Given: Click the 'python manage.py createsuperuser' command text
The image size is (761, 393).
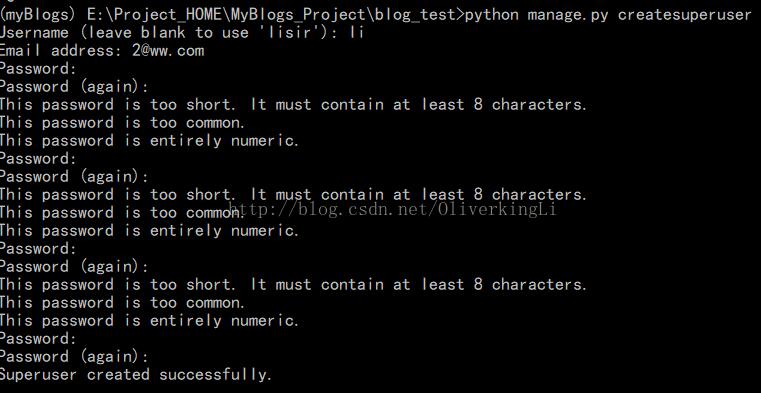Looking at the screenshot, I should (608, 16).
